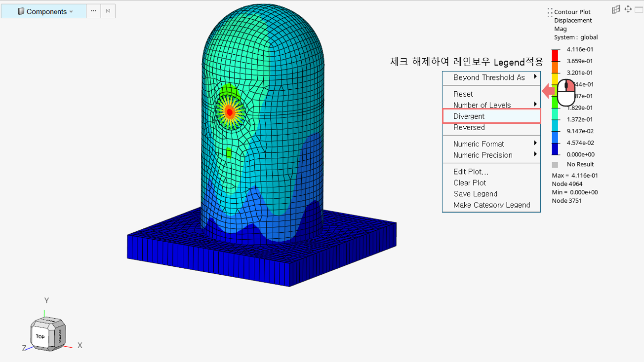Click legend maximum value 4.116e-01
The height and width of the screenshot is (362, 644).
[x=580, y=49]
